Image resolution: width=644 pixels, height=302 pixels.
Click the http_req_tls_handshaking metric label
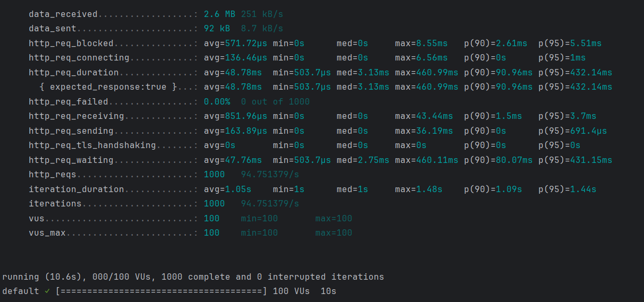pyautogui.click(x=92, y=145)
